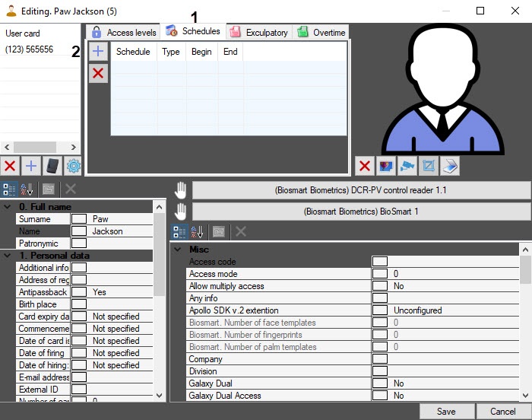
Task: Click the hand icon next to DCR-PV control reader
Action: click(181, 190)
